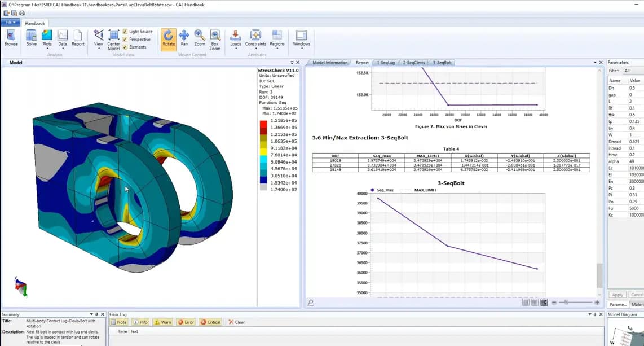Toggle the Perspective checkbox

[125, 40]
